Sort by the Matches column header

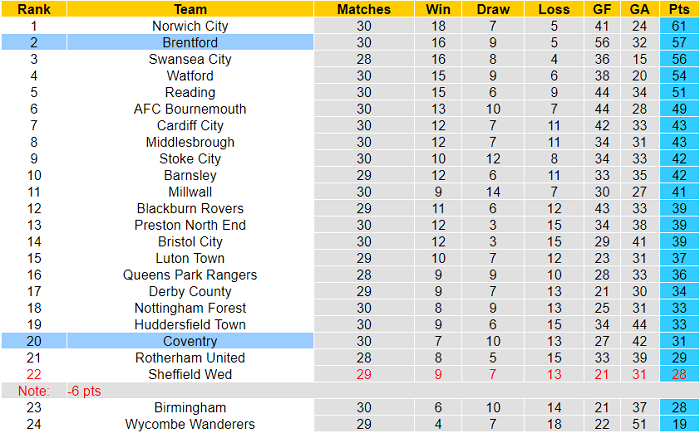pos(364,9)
